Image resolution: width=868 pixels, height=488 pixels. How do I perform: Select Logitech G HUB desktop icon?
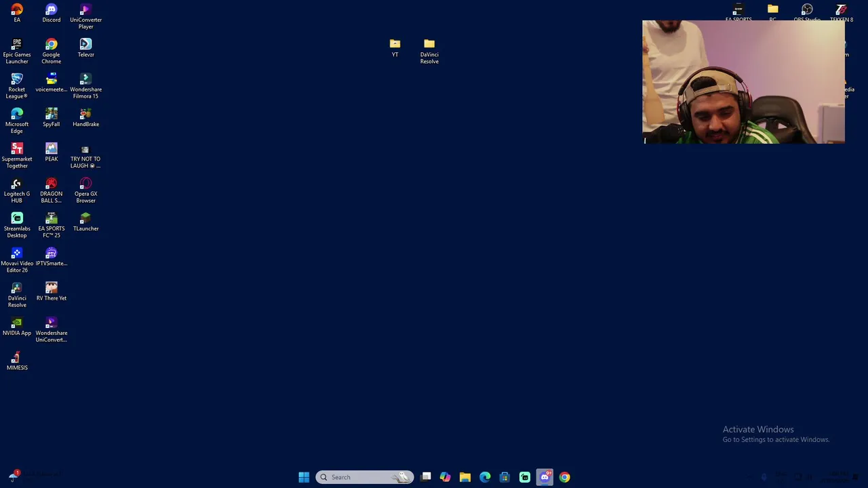pyautogui.click(x=17, y=190)
